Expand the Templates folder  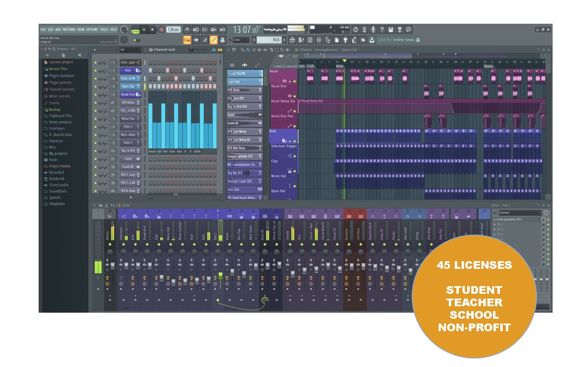point(54,204)
